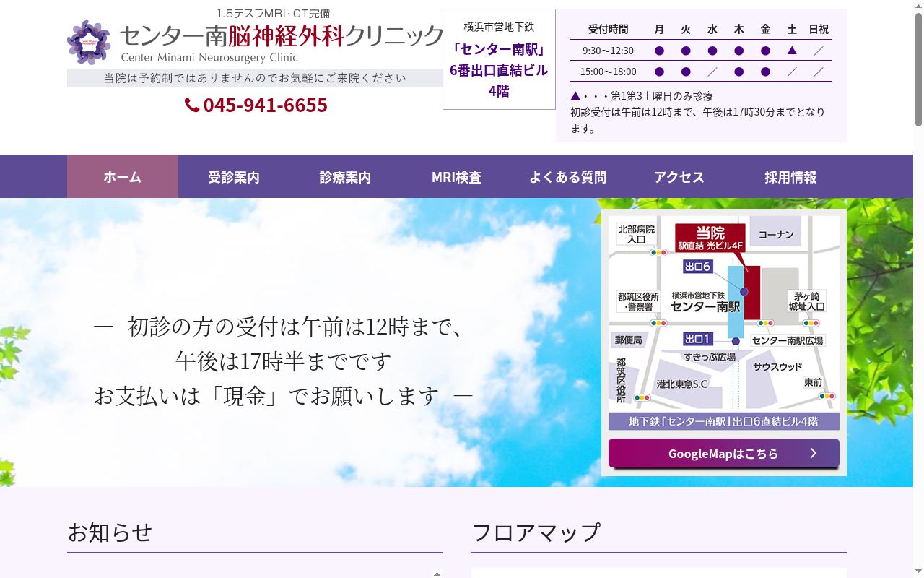This screenshot has width=924, height=578.
Task: Open よくある質問 page
Action: 568,176
